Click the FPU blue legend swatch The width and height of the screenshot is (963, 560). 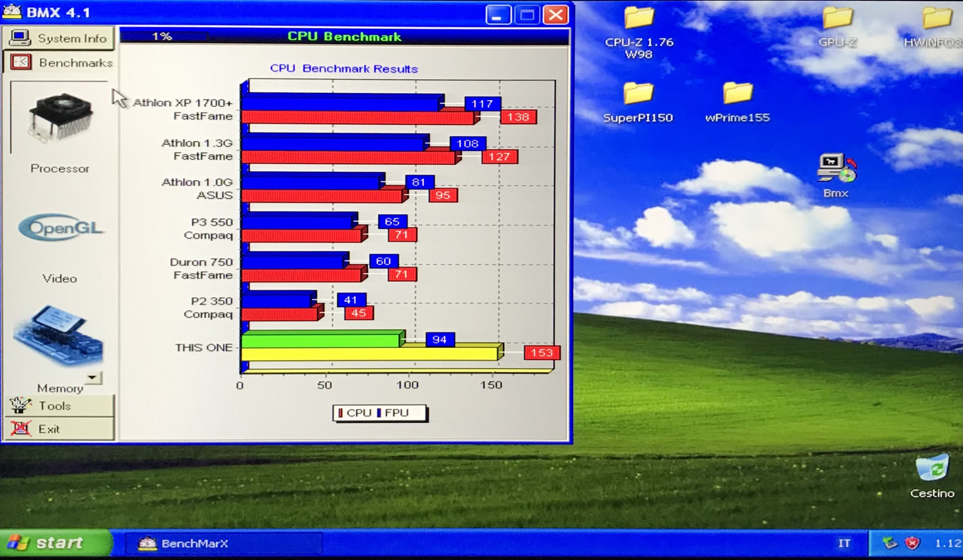tap(379, 413)
